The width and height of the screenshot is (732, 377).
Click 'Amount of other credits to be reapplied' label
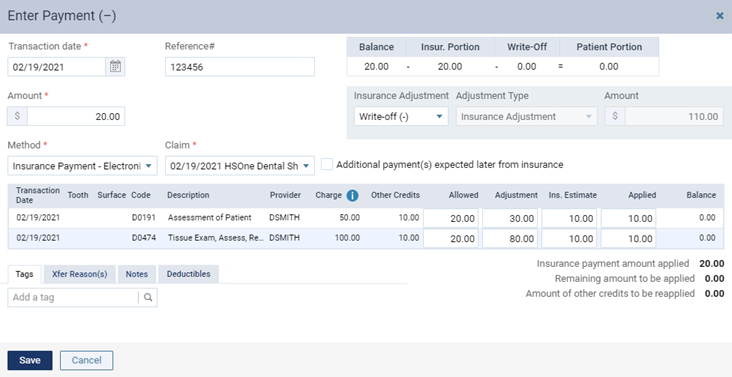[610, 293]
